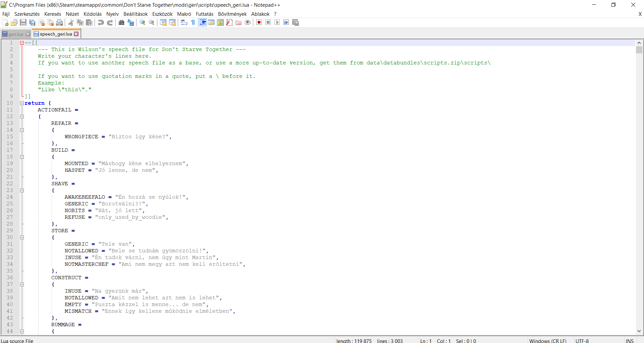Toggle the indent guide toolbar button
Viewport: 644px width, 343px height.
203,22
